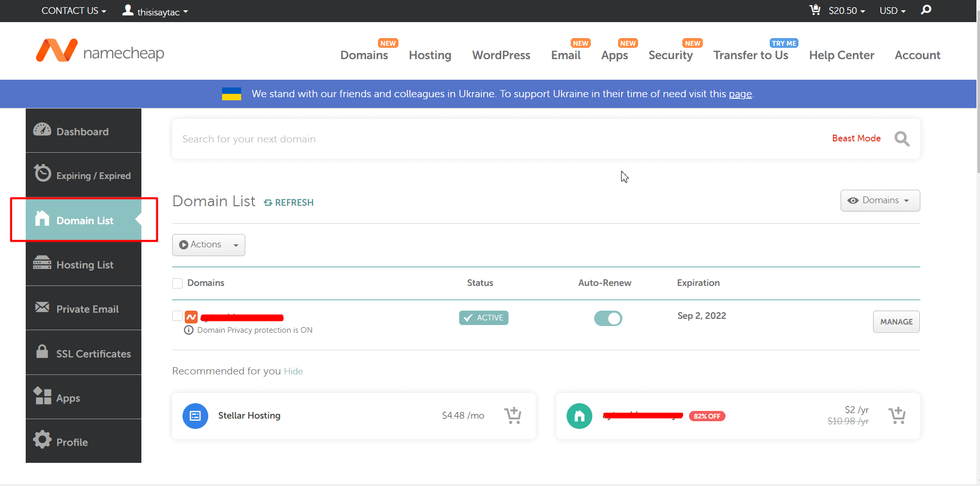Click the eye icon in Domains filter
Viewport: 980px width, 486px height.
853,201
